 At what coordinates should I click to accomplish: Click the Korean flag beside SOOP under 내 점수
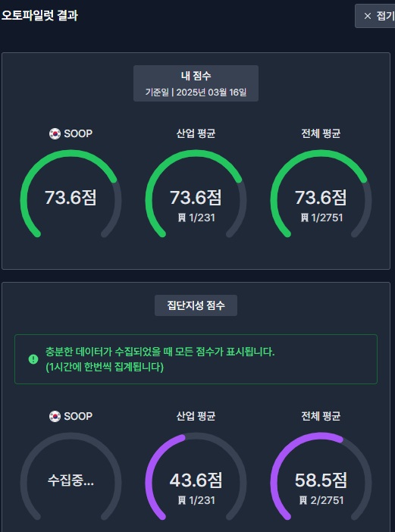coord(55,133)
